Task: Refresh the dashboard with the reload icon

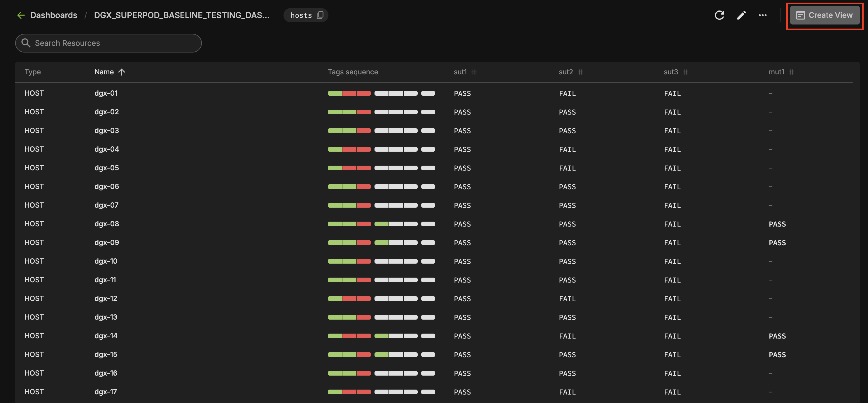Action: [x=720, y=15]
